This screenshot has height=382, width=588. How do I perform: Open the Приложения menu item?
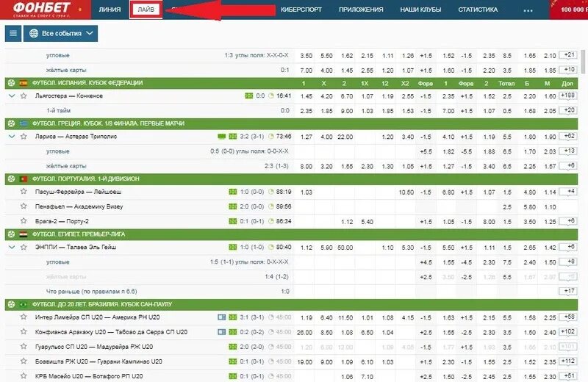(x=361, y=10)
